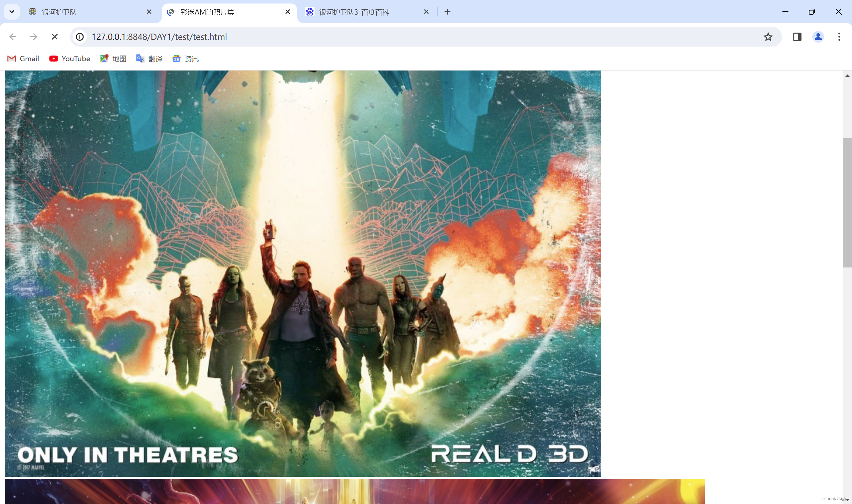View site information icon
Image resolution: width=852 pixels, height=504 pixels.
[80, 37]
